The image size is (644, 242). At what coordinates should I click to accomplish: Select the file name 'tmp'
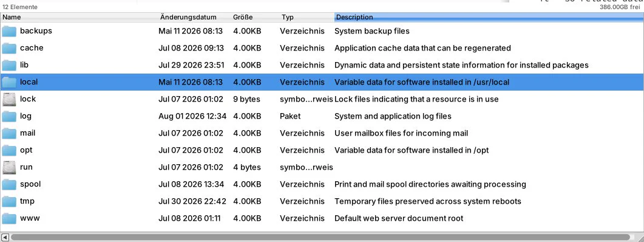(x=27, y=201)
